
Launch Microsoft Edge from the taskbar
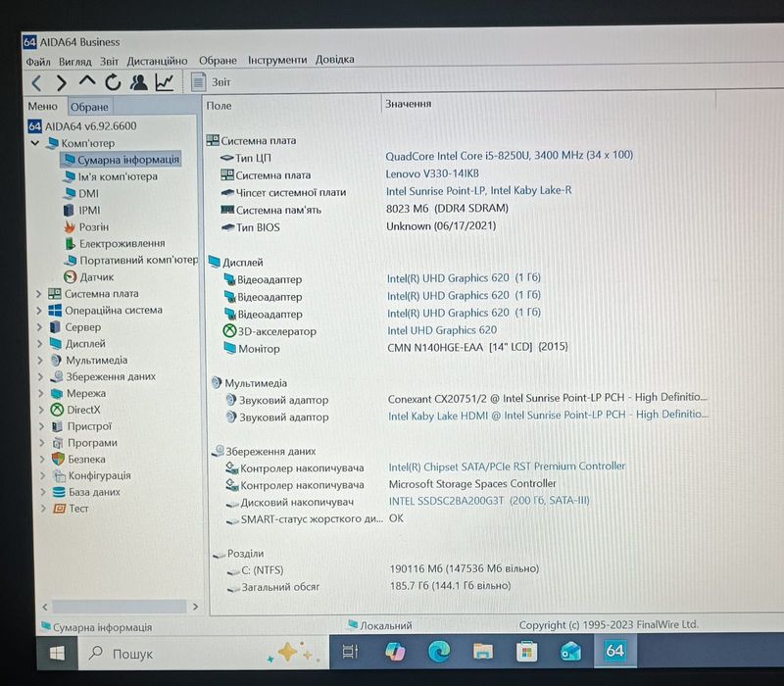tap(439, 651)
